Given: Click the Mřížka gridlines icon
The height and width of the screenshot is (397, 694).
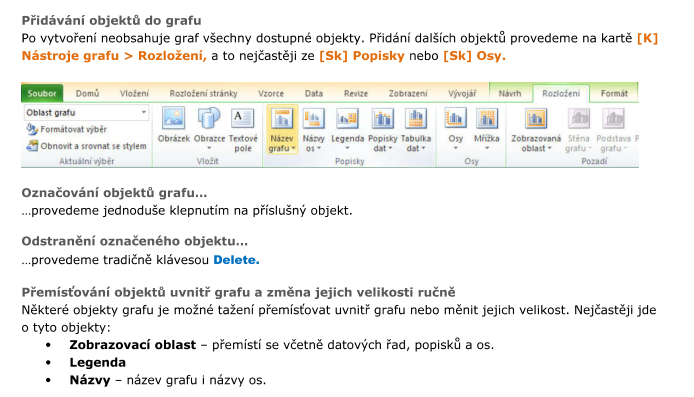Looking at the screenshot, I should pyautogui.click(x=486, y=119).
